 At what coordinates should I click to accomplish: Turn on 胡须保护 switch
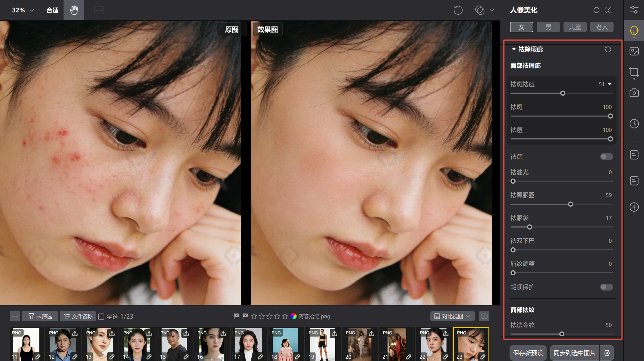606,287
